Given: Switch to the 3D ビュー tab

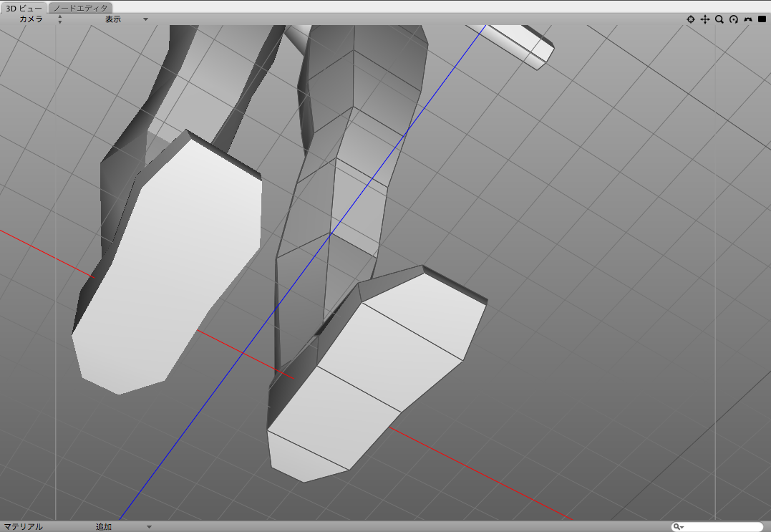Looking at the screenshot, I should click(x=24, y=8).
